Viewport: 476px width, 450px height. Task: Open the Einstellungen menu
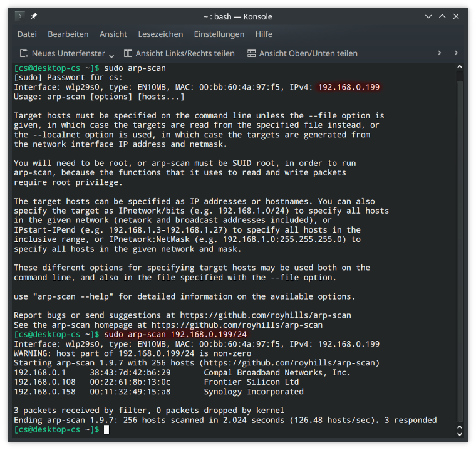(x=219, y=34)
